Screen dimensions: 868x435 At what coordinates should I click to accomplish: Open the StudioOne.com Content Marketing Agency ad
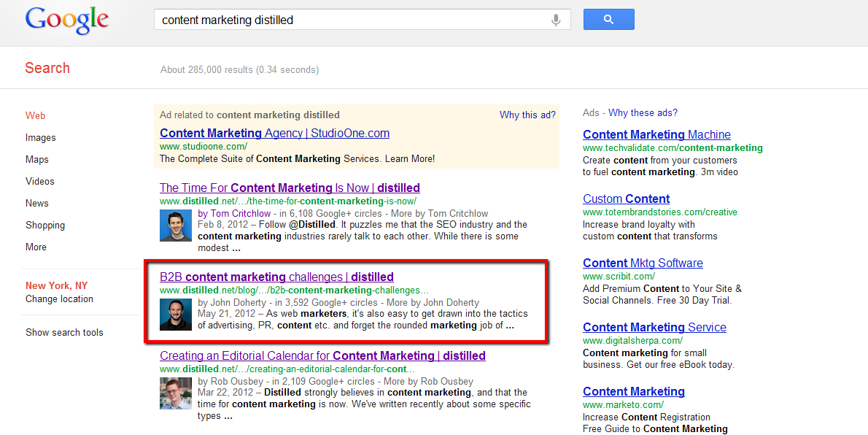pyautogui.click(x=274, y=133)
